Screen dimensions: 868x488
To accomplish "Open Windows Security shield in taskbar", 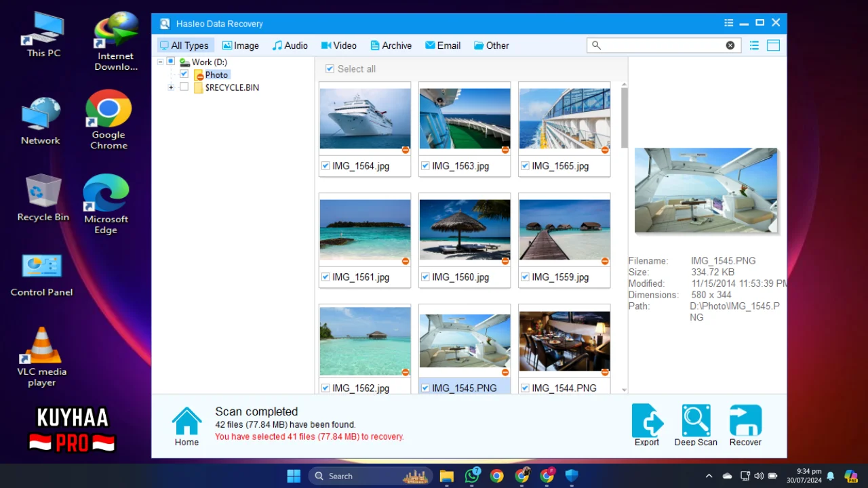I will 572,476.
